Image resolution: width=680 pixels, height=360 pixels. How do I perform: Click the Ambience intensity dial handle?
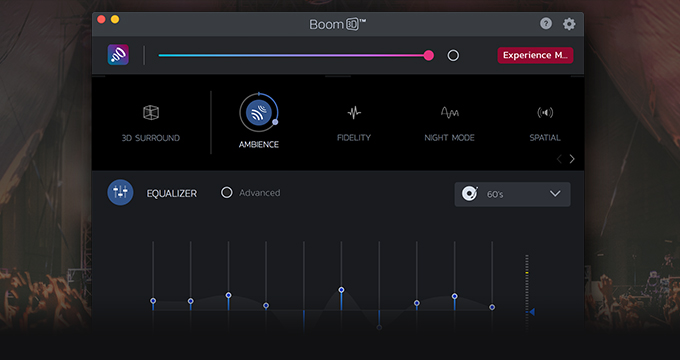(x=275, y=122)
